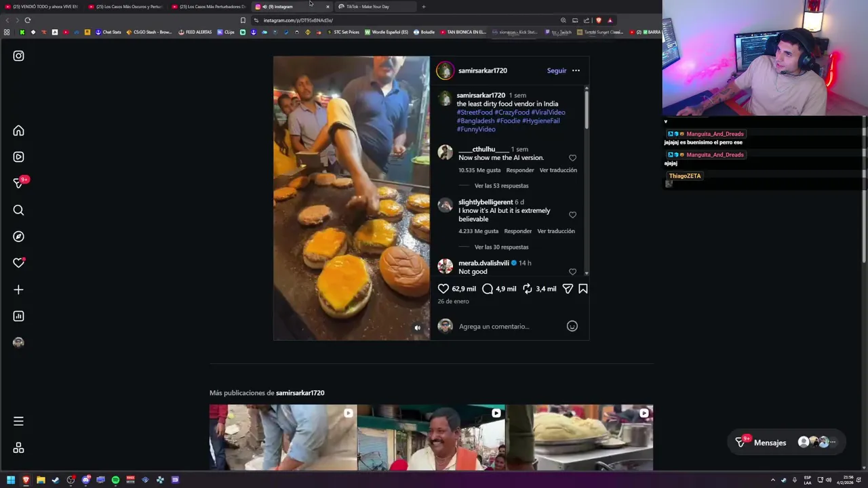Screen dimensions: 868x488
Task: Show hidden system tray icons chevron
Action: 772,480
